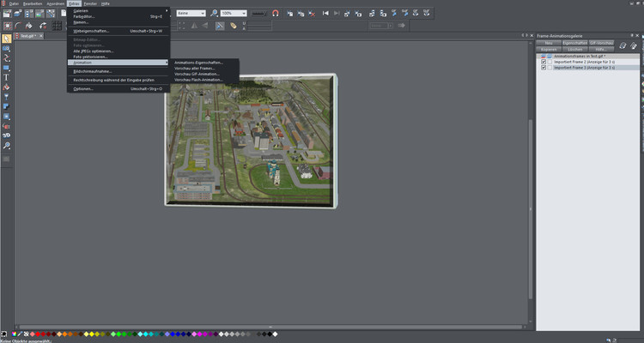The width and height of the screenshot is (644, 343).
Task: Toggle second checkbox of Importiert Frame 2
Action: point(550,62)
